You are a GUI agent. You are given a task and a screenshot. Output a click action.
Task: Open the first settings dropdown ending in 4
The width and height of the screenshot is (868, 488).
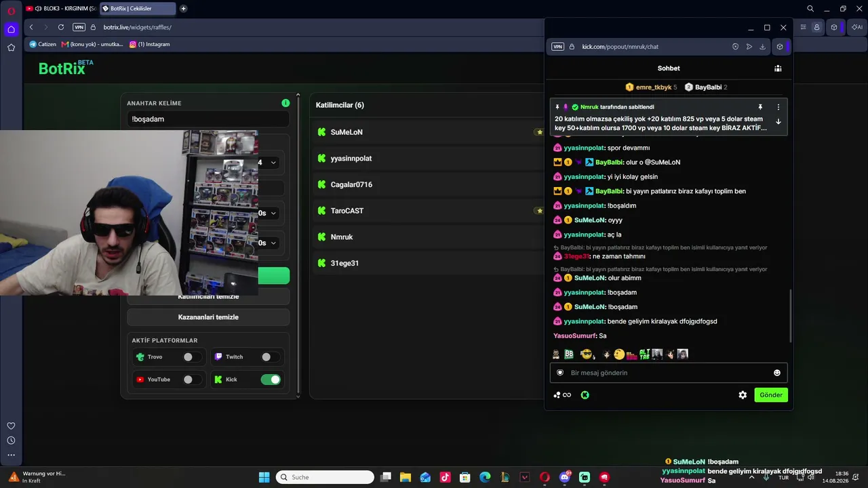pyautogui.click(x=268, y=163)
